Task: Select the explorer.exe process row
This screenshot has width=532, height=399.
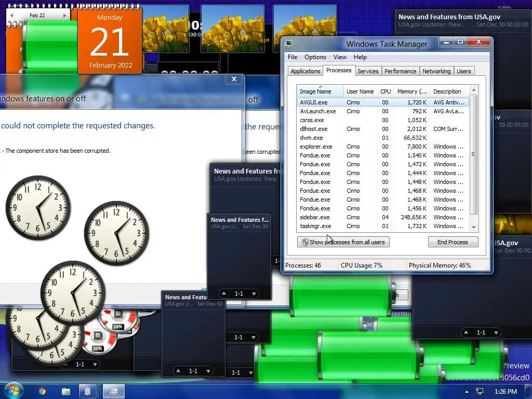Action: point(383,146)
